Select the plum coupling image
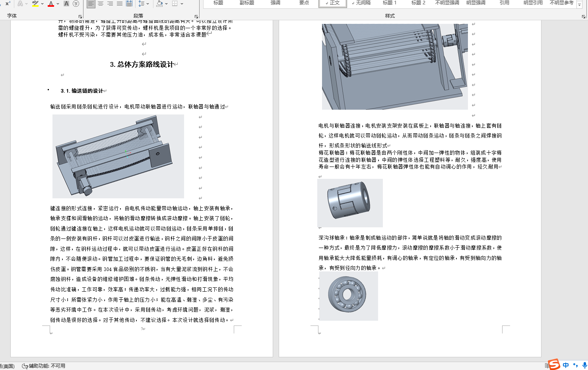588x370 pixels. pyautogui.click(x=350, y=203)
